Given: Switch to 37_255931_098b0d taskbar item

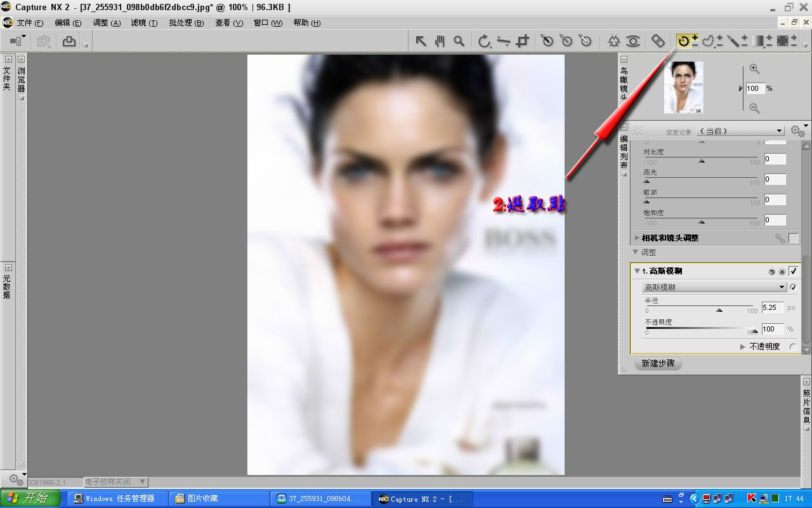Looking at the screenshot, I should coord(320,498).
